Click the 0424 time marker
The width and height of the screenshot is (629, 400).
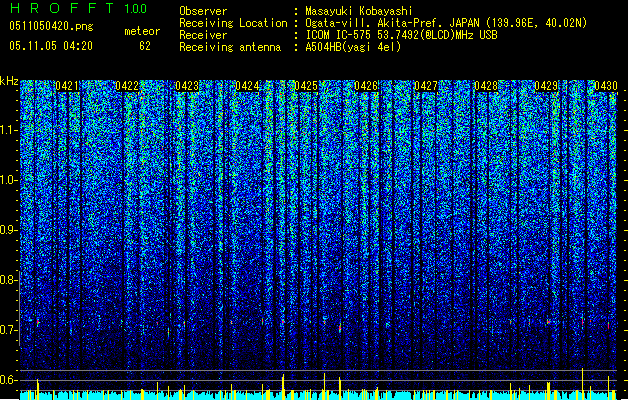point(247,86)
